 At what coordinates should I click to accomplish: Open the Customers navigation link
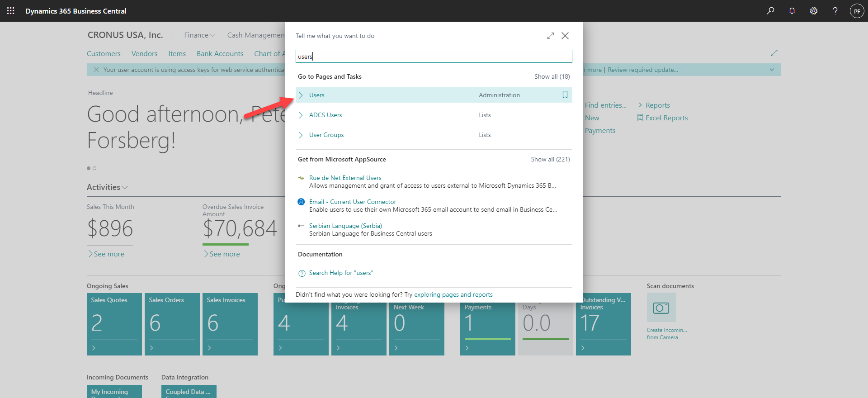pyautogui.click(x=104, y=53)
